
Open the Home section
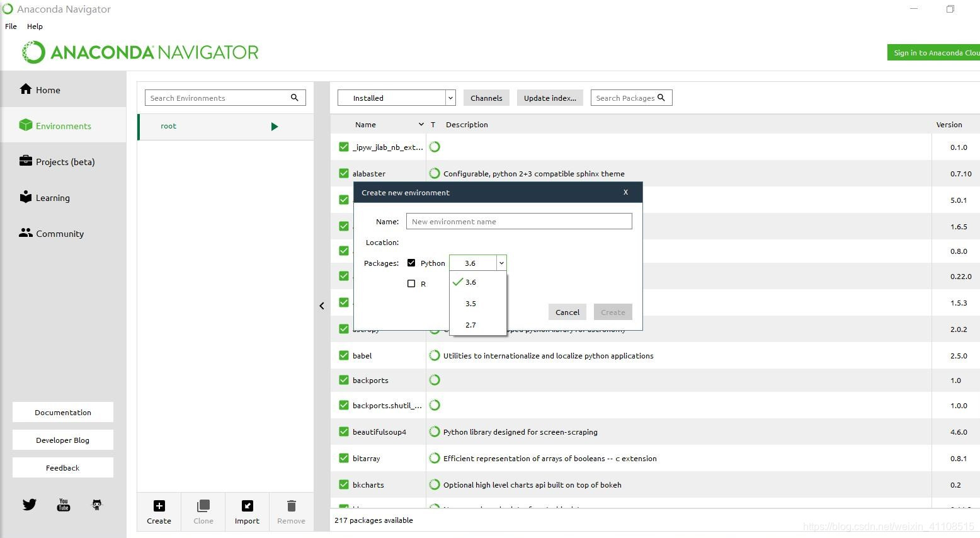coord(63,89)
